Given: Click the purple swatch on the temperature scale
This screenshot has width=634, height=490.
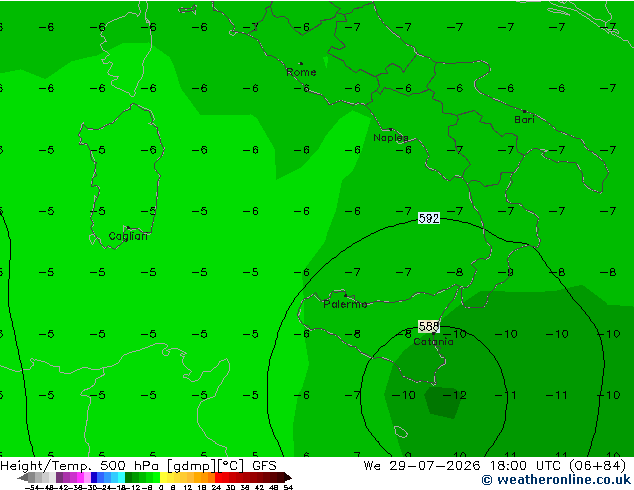Looking at the screenshot, I should click(59, 477).
